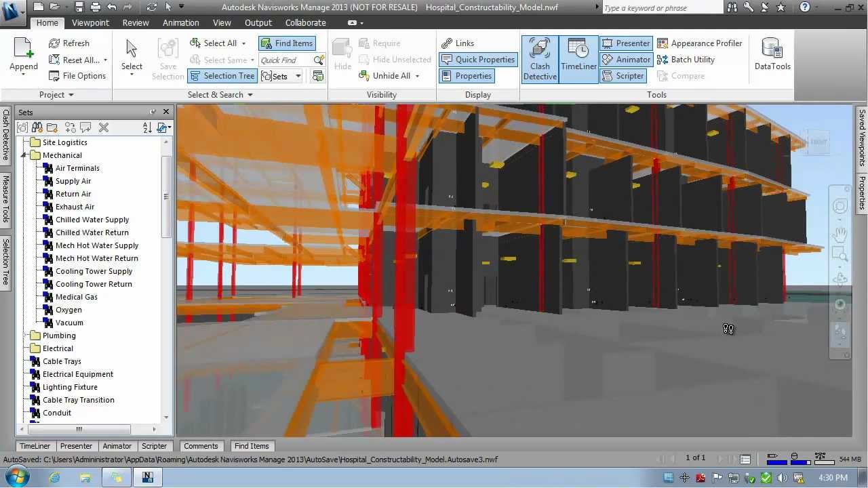Toggle the Selection Tree button in ribbon
This screenshot has width=868, height=488.
(222, 76)
